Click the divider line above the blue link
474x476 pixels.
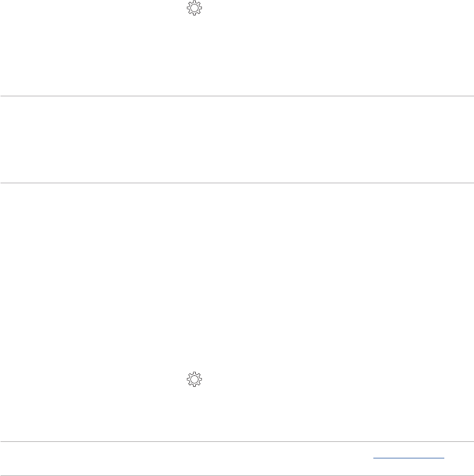(237, 441)
